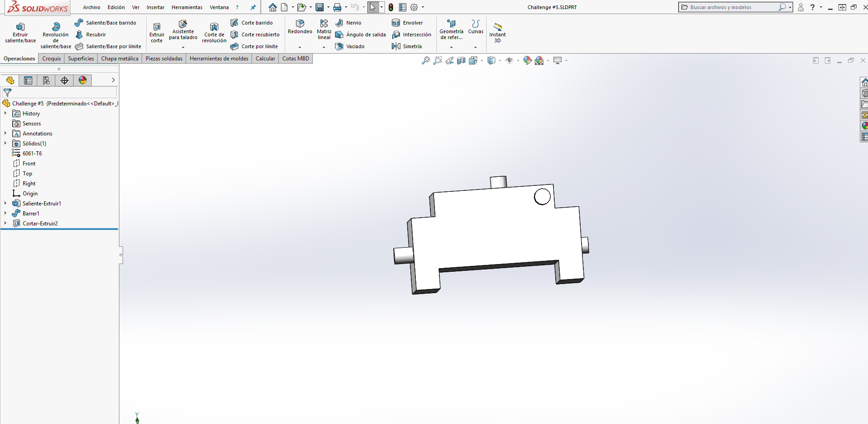Viewport: 868px width, 424px height.
Task: Click the zoom to fit icon
Action: [425, 60]
